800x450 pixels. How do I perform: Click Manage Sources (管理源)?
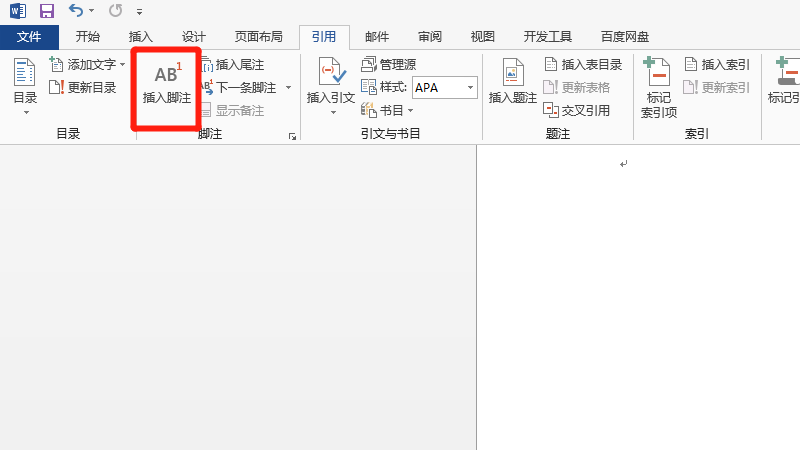(388, 64)
